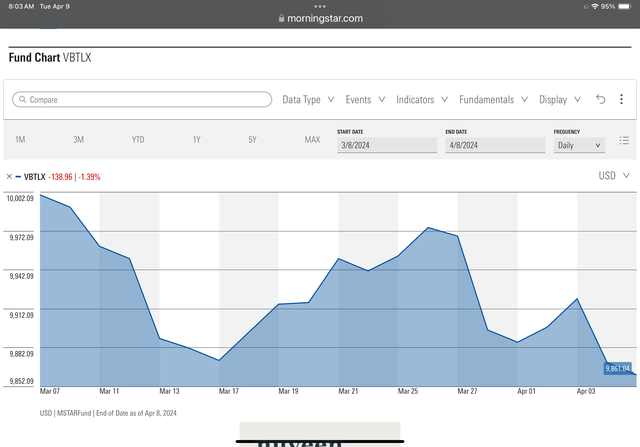Expand the Indicators menu
The width and height of the screenshot is (640, 447).
tap(422, 100)
